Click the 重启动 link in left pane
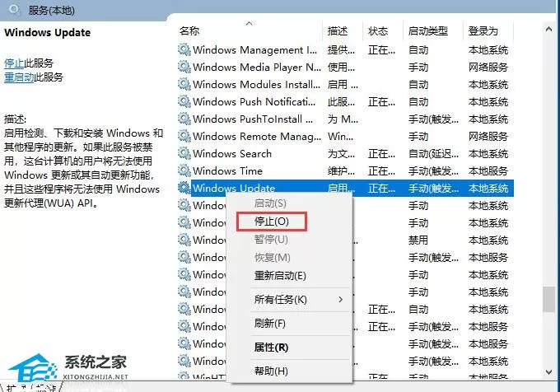The width and height of the screenshot is (560, 392). (x=19, y=77)
